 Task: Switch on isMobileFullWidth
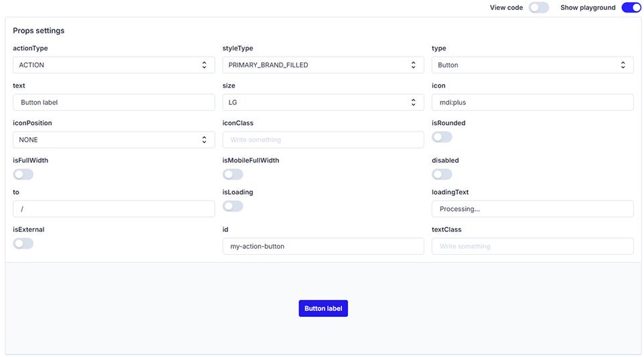pos(233,174)
